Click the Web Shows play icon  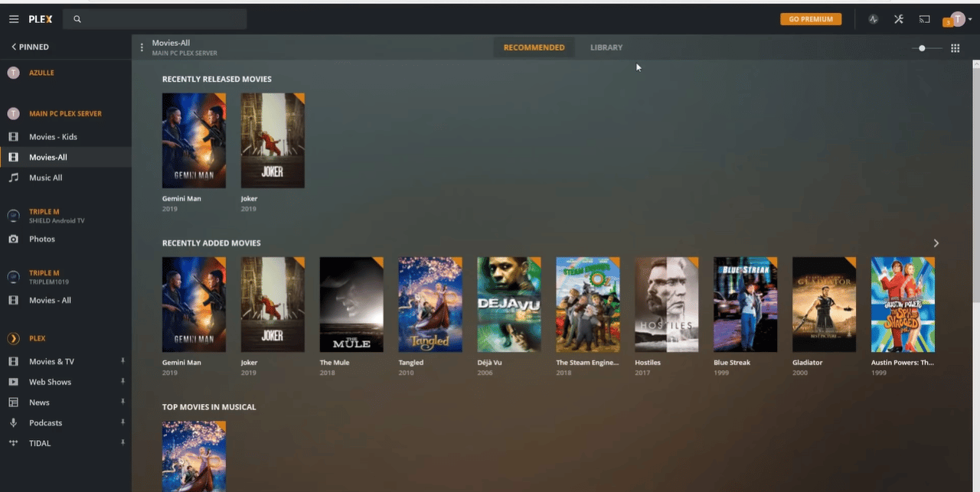(13, 382)
